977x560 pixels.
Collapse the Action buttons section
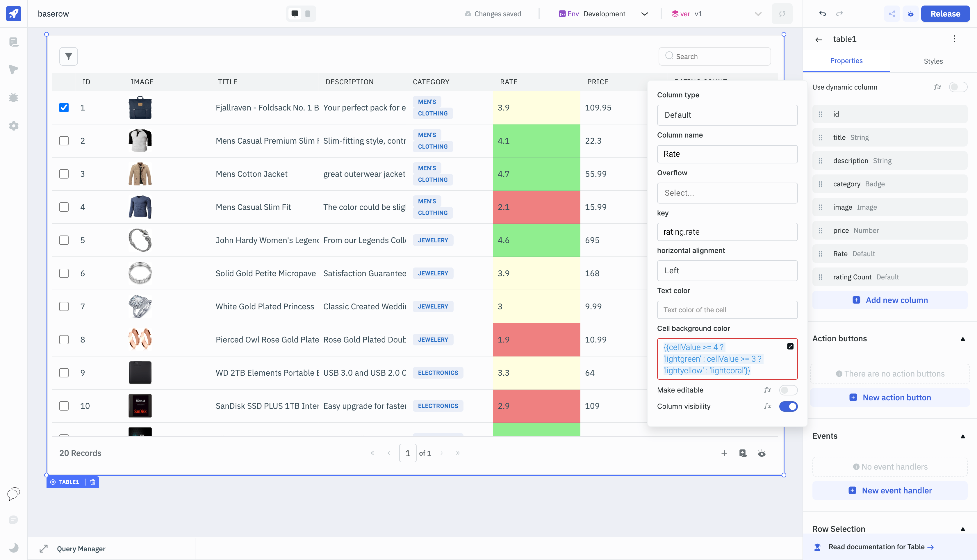[x=963, y=339]
